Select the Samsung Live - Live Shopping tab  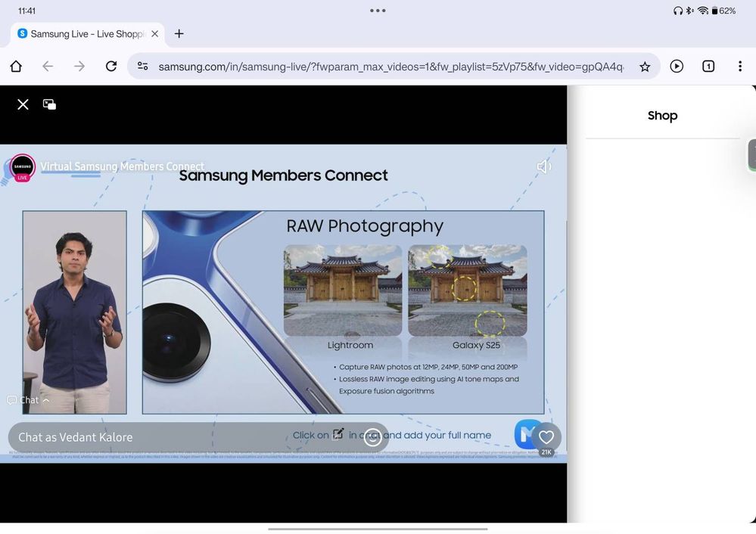click(x=87, y=34)
